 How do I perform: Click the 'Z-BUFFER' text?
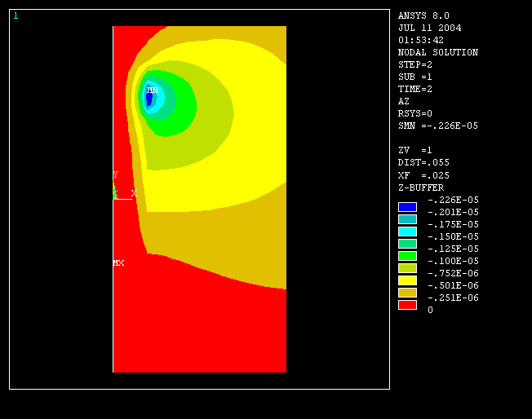click(x=421, y=187)
